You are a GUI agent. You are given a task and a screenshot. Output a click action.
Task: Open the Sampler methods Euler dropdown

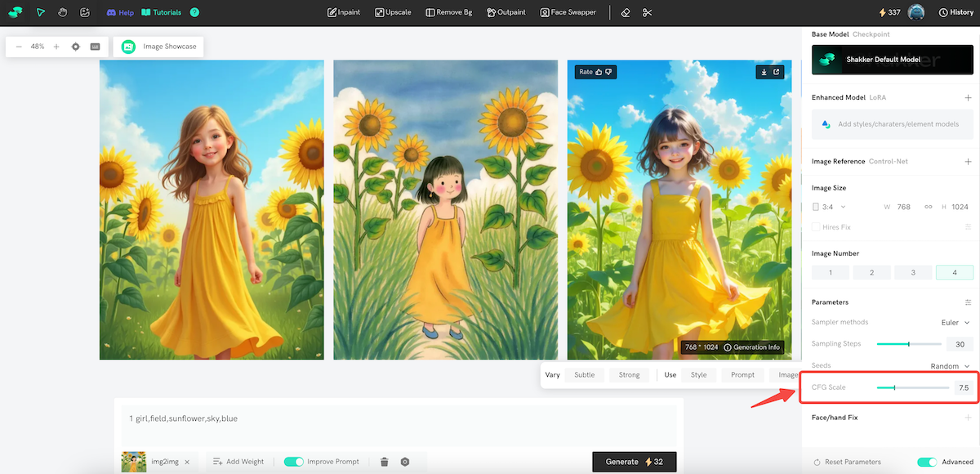955,323
